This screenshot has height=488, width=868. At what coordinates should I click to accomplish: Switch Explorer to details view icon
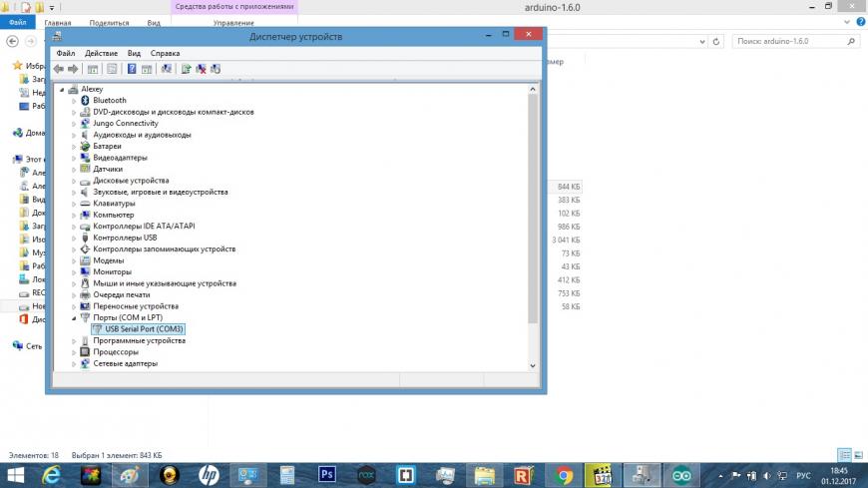coord(845,455)
